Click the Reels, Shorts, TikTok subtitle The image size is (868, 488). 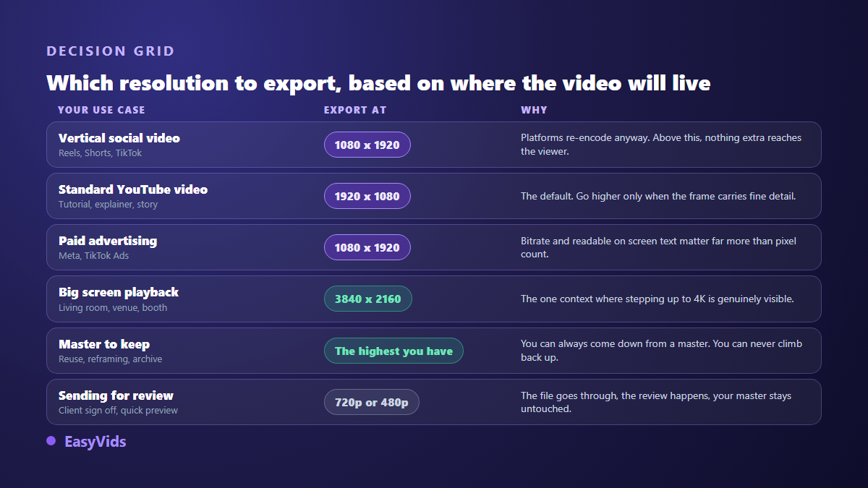(101, 153)
